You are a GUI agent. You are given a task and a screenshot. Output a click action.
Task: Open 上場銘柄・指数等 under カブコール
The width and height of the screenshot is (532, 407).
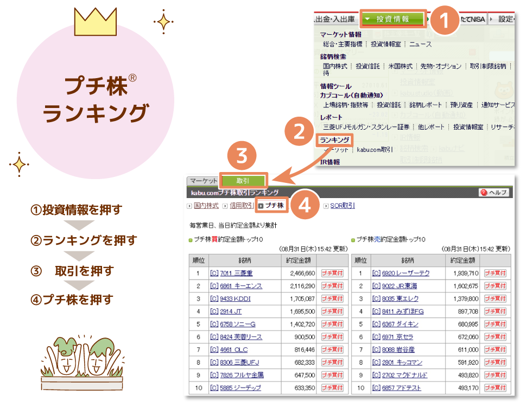tap(345, 105)
